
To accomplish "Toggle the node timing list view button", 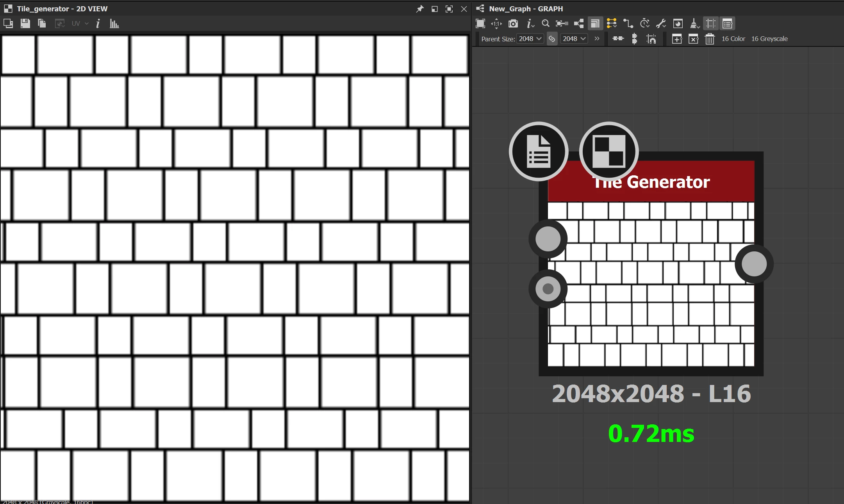I will pos(727,23).
